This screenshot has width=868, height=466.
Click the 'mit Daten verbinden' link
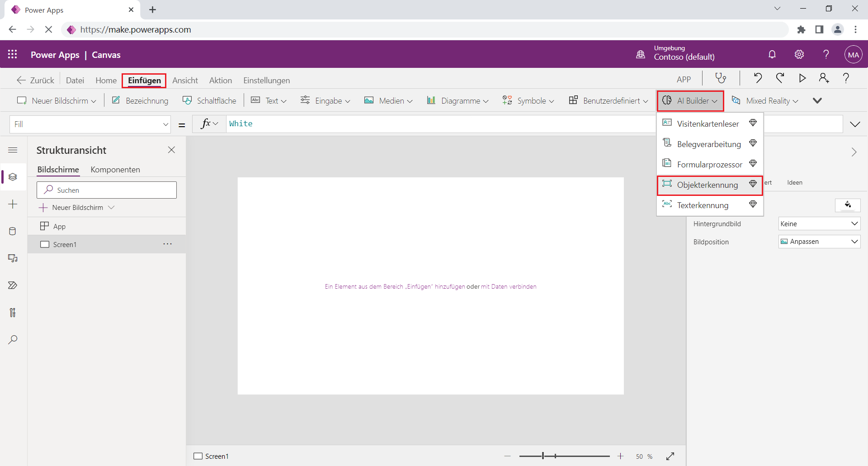tap(509, 287)
